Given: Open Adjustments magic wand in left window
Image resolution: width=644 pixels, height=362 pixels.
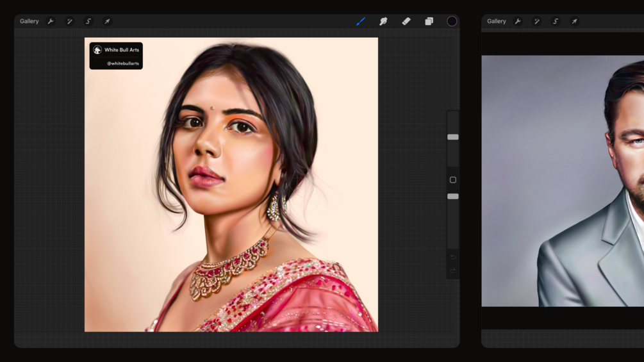Looking at the screenshot, I should coord(69,21).
